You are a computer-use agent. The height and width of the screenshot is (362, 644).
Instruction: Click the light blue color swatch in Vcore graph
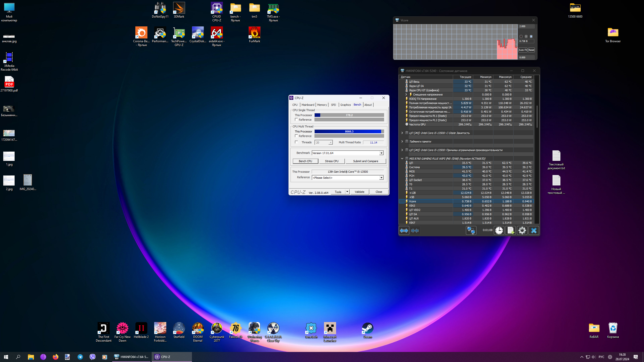[531, 36]
